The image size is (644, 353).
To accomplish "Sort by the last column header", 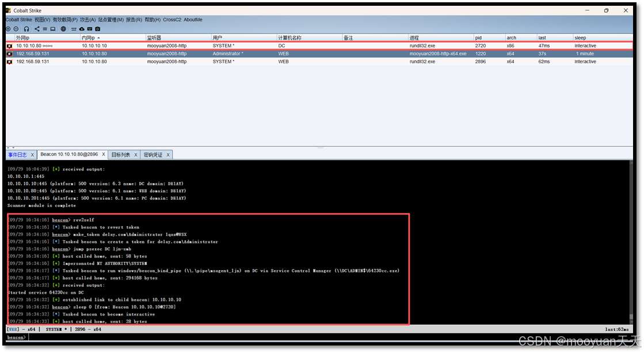I will 554,38.
